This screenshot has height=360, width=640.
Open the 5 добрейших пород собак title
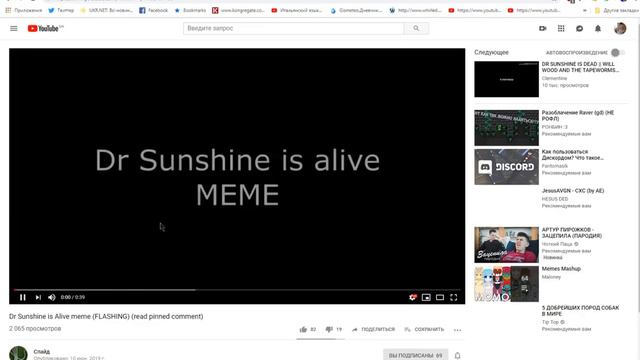coord(580,311)
